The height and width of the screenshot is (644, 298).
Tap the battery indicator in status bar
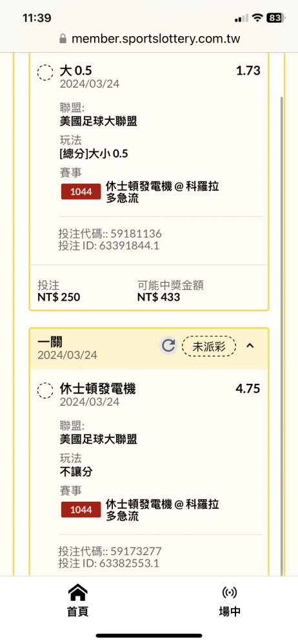pos(276,17)
